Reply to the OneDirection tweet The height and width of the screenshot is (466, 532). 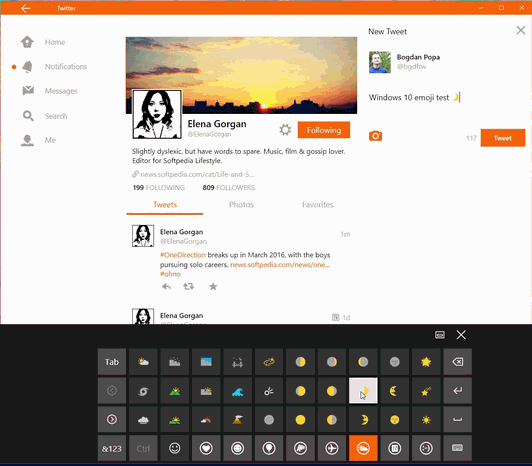point(166,287)
